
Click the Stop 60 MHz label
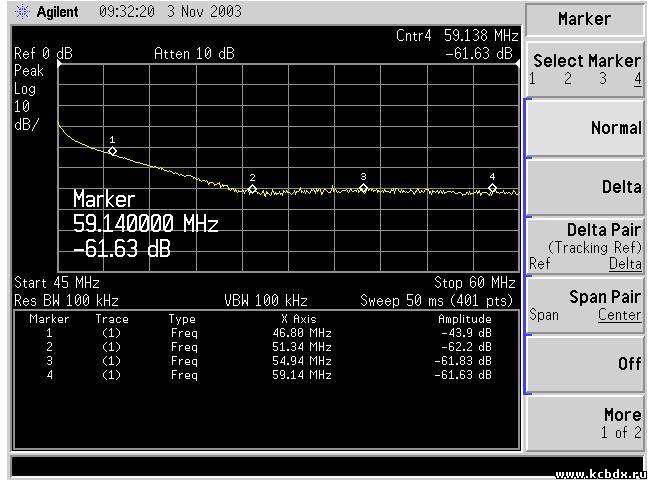click(x=475, y=283)
